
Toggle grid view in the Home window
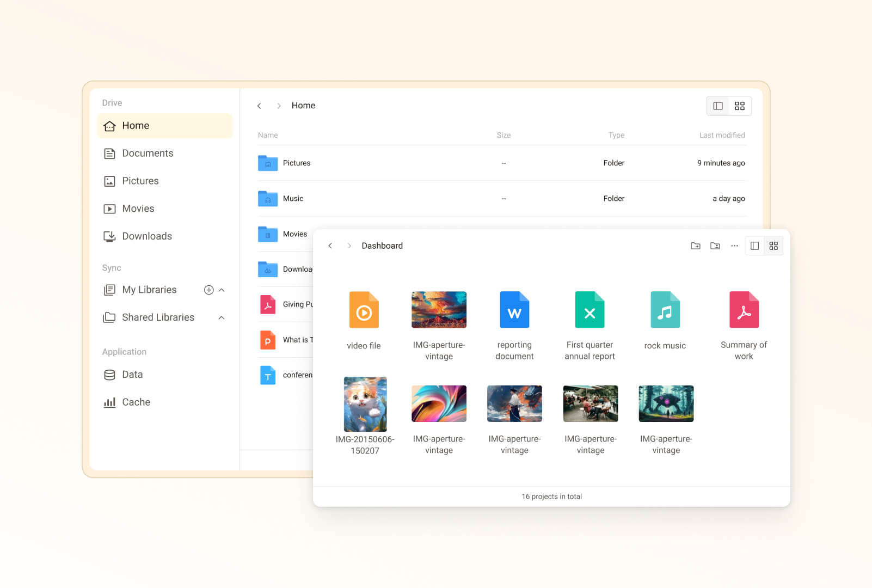[739, 106]
